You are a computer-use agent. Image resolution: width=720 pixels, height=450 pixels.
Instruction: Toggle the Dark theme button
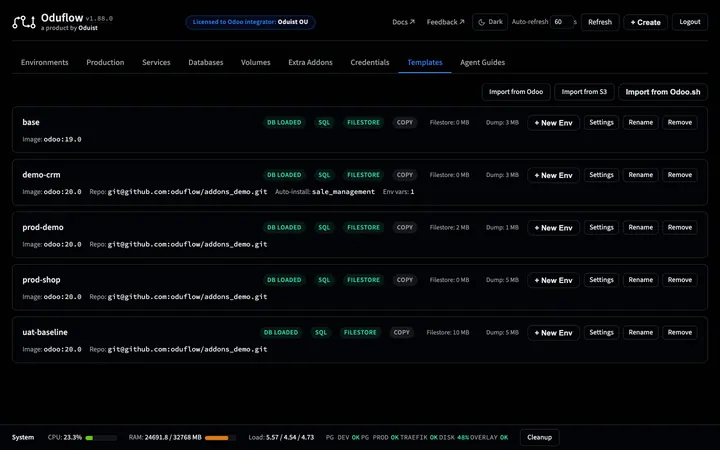pyautogui.click(x=490, y=22)
